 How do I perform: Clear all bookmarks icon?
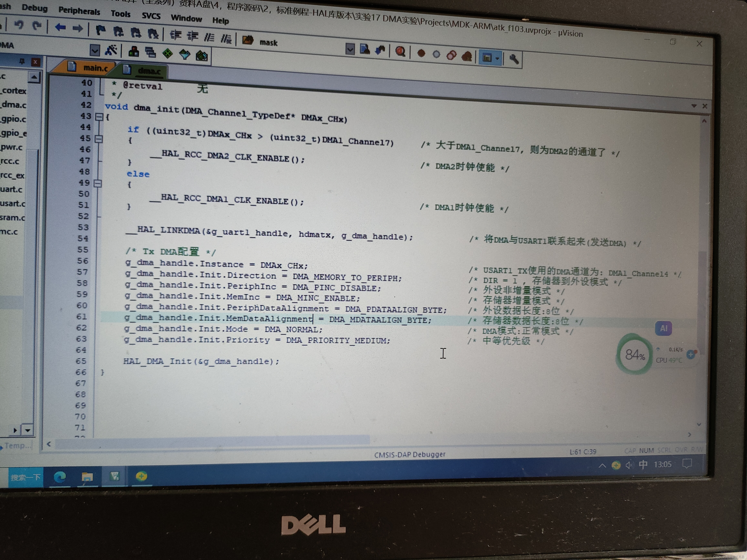(153, 33)
